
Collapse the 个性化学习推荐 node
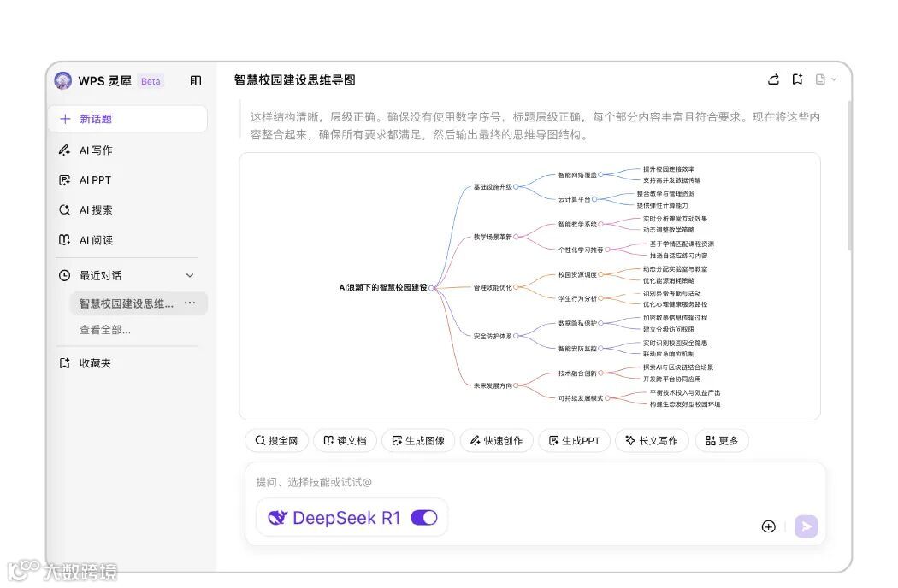[607, 250]
